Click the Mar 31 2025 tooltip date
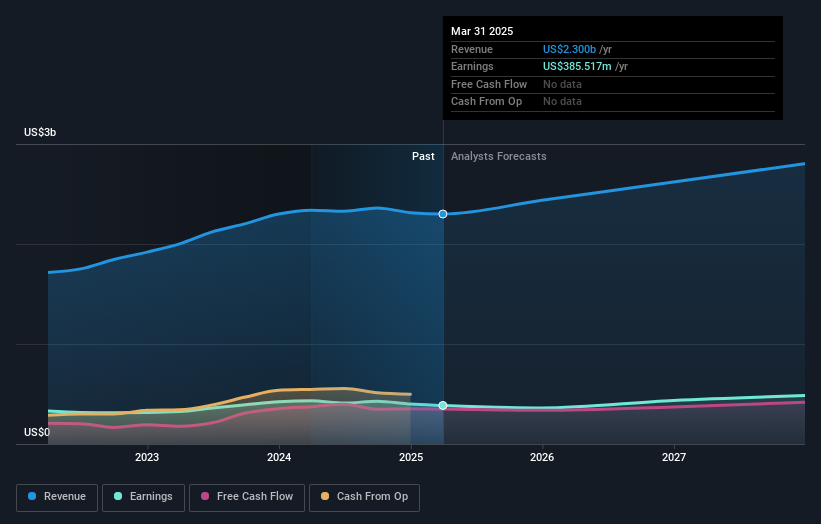The image size is (821, 524). click(x=482, y=31)
